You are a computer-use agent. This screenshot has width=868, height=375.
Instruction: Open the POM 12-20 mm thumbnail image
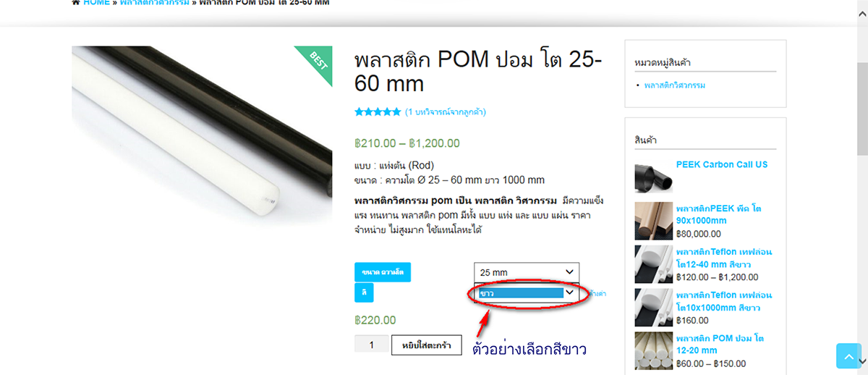(653, 351)
